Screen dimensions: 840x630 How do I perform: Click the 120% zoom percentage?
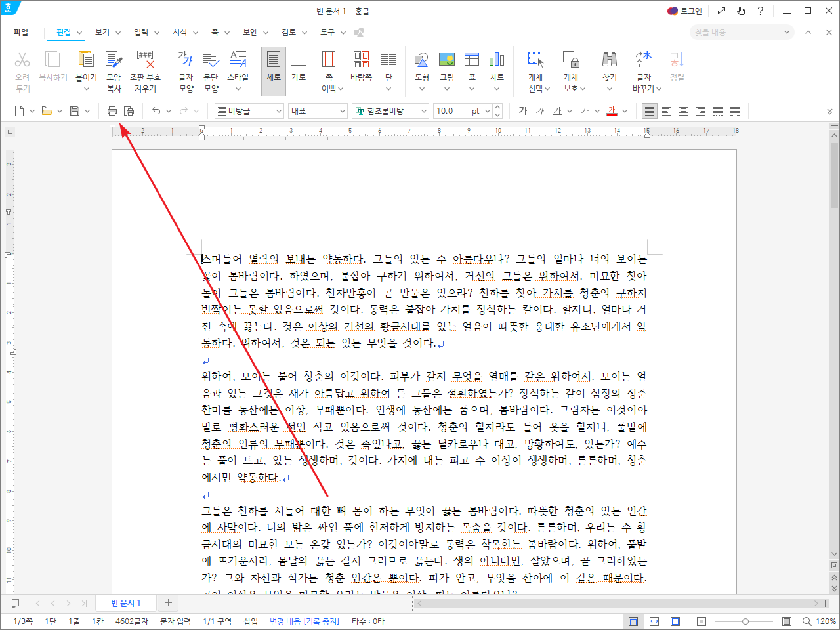coord(826,621)
